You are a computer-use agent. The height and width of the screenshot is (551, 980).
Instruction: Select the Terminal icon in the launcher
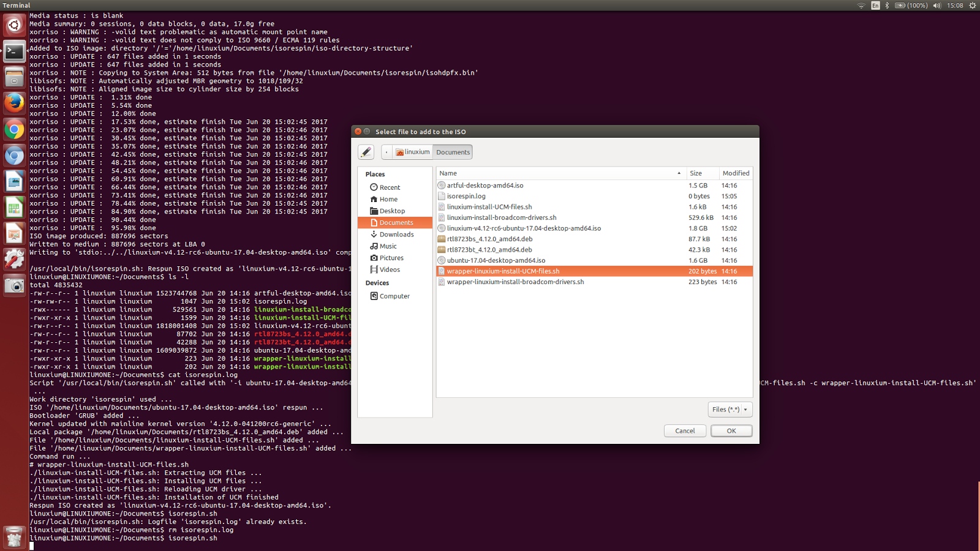14,51
